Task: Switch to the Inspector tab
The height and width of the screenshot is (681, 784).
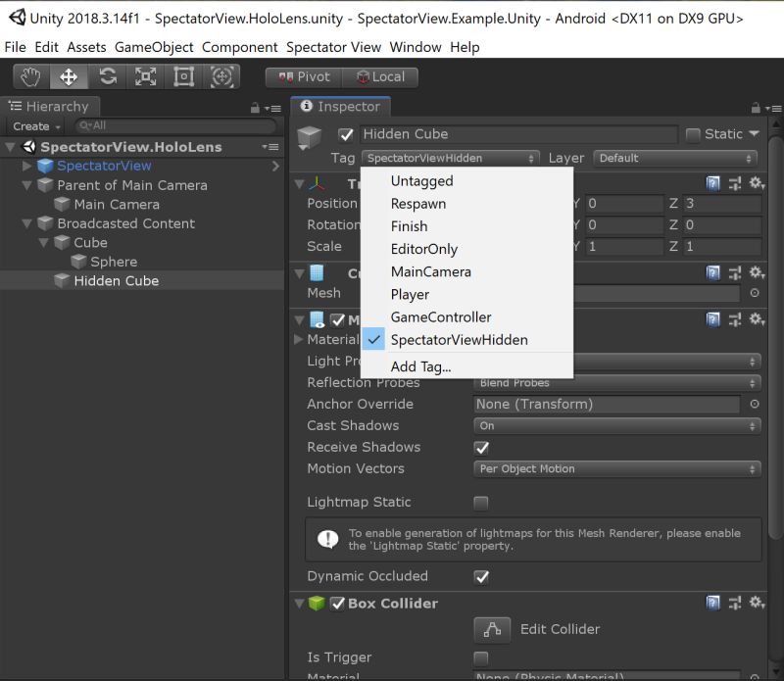Action: pyautogui.click(x=341, y=107)
